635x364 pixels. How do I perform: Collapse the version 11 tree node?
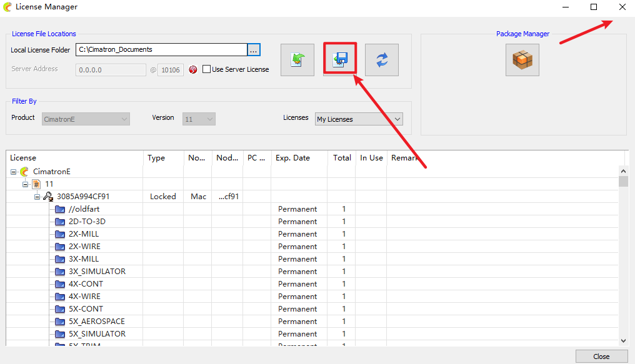26,184
